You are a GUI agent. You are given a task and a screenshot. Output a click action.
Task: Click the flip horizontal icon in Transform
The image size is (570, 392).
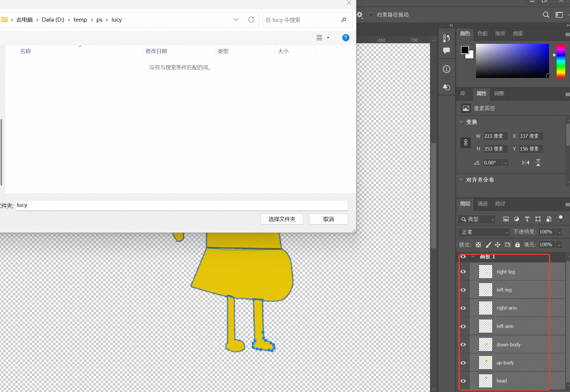(526, 163)
